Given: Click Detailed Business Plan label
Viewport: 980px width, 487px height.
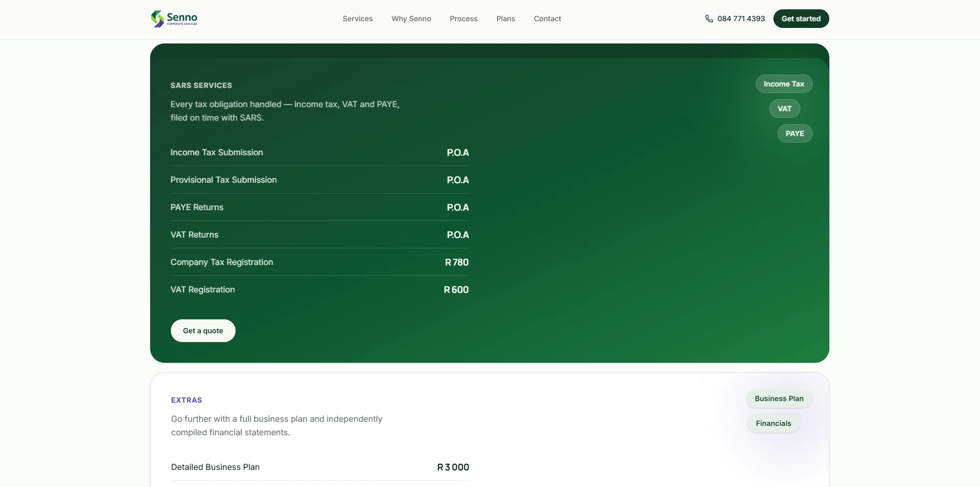Looking at the screenshot, I should click(215, 467).
